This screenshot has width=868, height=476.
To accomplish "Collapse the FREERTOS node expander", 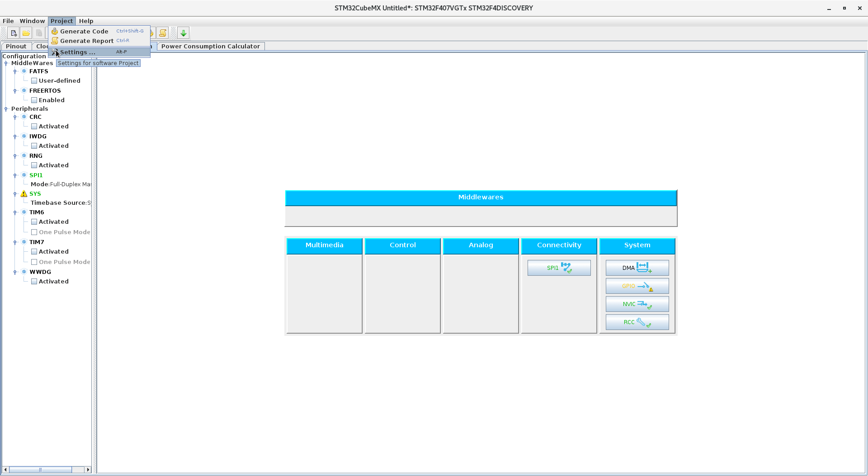I will pos(15,91).
